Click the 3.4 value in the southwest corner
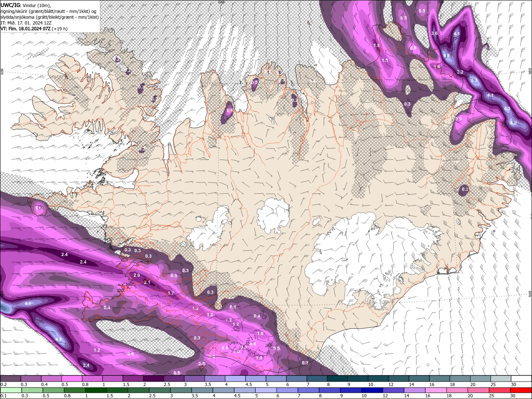532x399 pixels. (86, 366)
